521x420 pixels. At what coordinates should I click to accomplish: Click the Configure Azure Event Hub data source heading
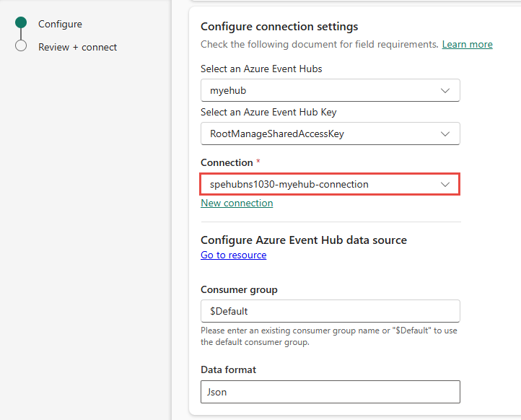[x=303, y=240]
